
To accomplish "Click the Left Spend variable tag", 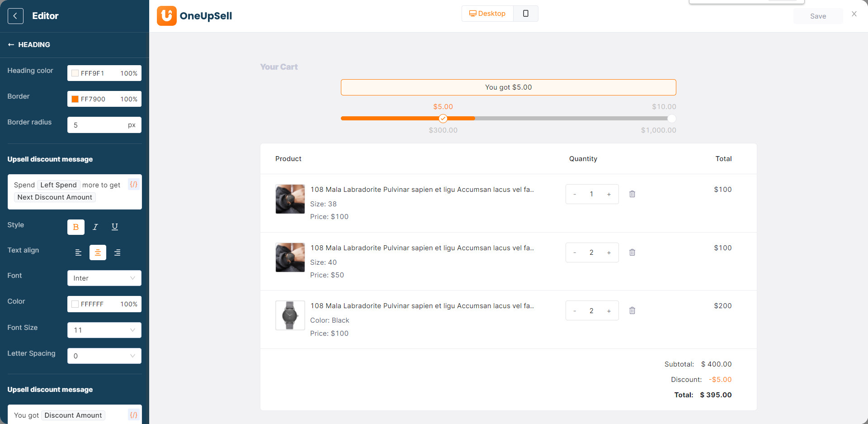I will [58, 185].
